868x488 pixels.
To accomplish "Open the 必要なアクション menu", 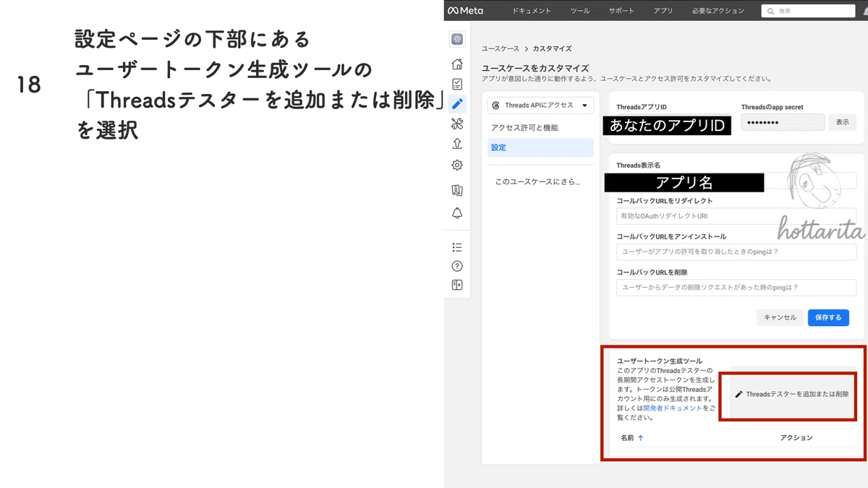I will click(x=718, y=11).
